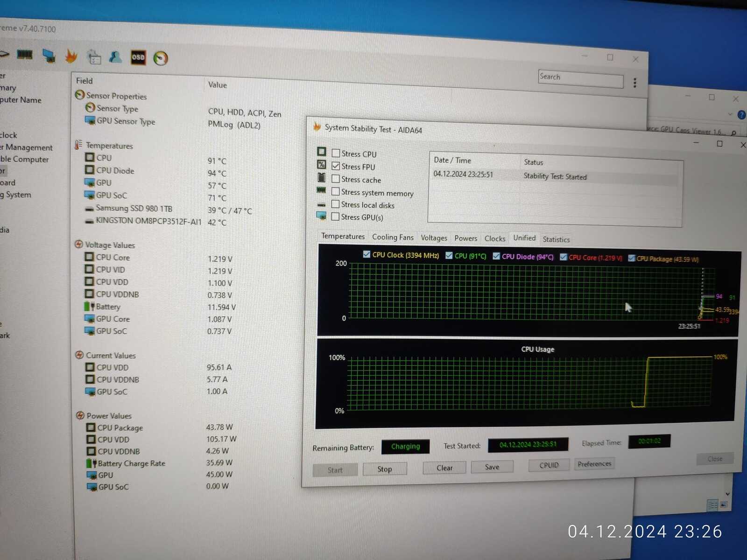
Task: Switch to the Cooling Fans tab
Action: 393,237
